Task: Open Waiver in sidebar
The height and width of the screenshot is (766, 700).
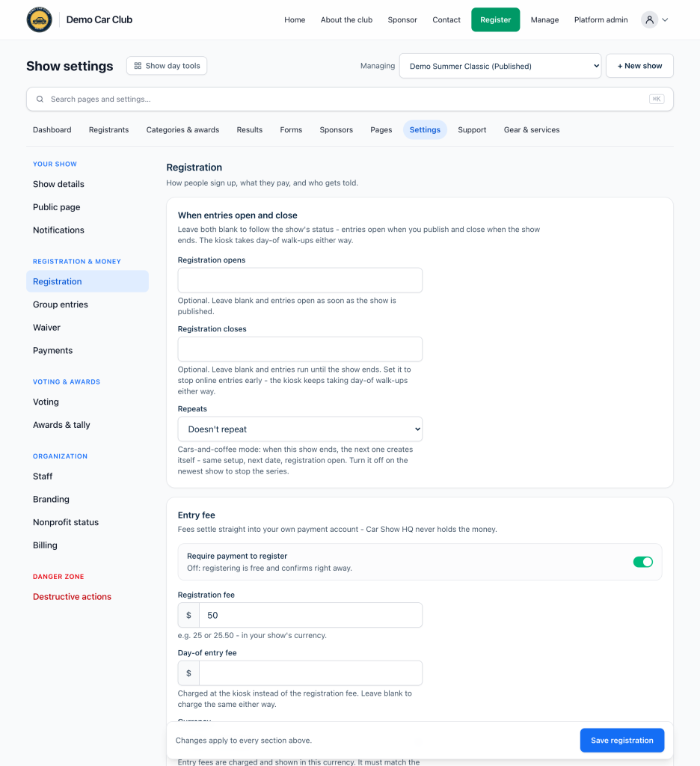Action: pyautogui.click(x=87, y=328)
